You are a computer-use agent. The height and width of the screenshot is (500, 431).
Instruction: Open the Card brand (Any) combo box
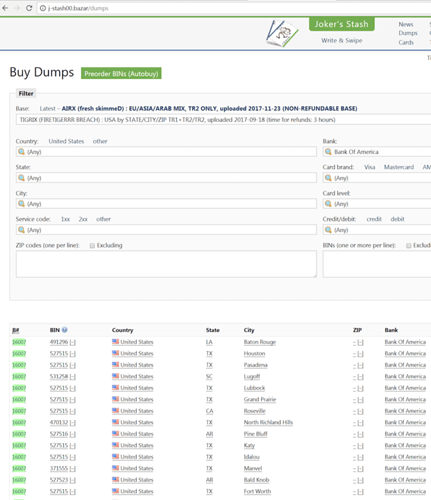[x=377, y=178]
